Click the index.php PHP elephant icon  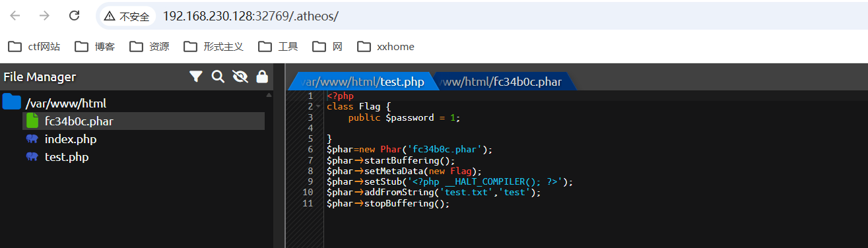[x=32, y=139]
